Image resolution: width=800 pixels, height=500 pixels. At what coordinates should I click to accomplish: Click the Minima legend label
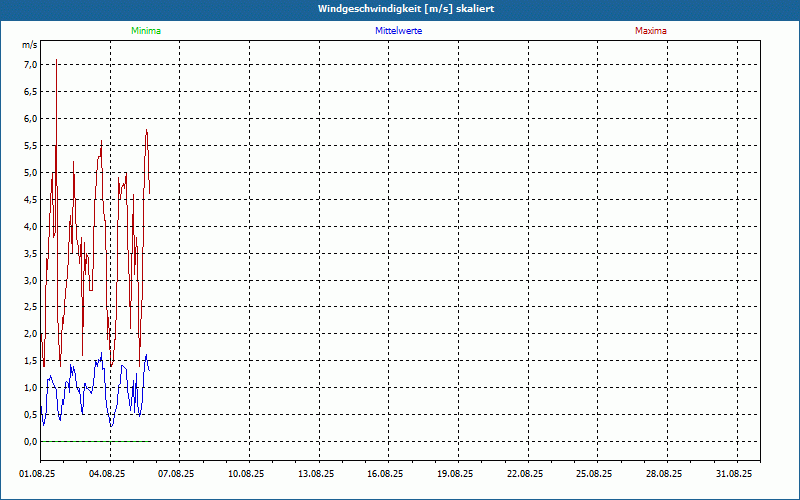[146, 31]
